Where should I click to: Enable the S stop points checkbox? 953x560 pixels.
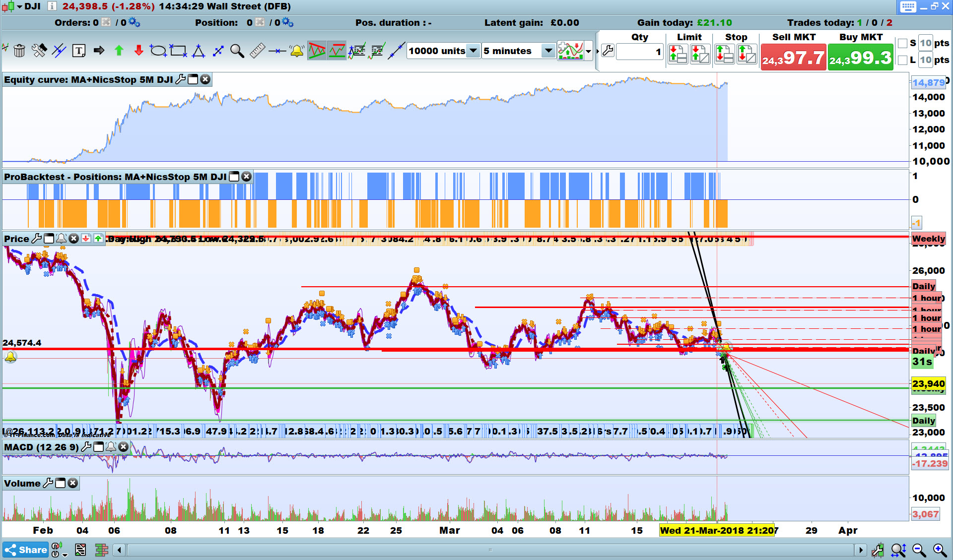point(903,43)
